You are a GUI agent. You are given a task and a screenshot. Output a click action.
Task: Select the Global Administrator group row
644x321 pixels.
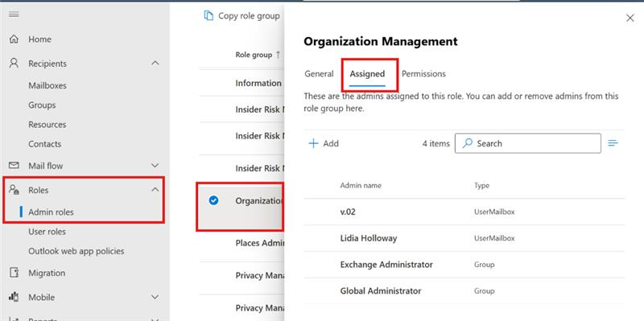pos(464,290)
